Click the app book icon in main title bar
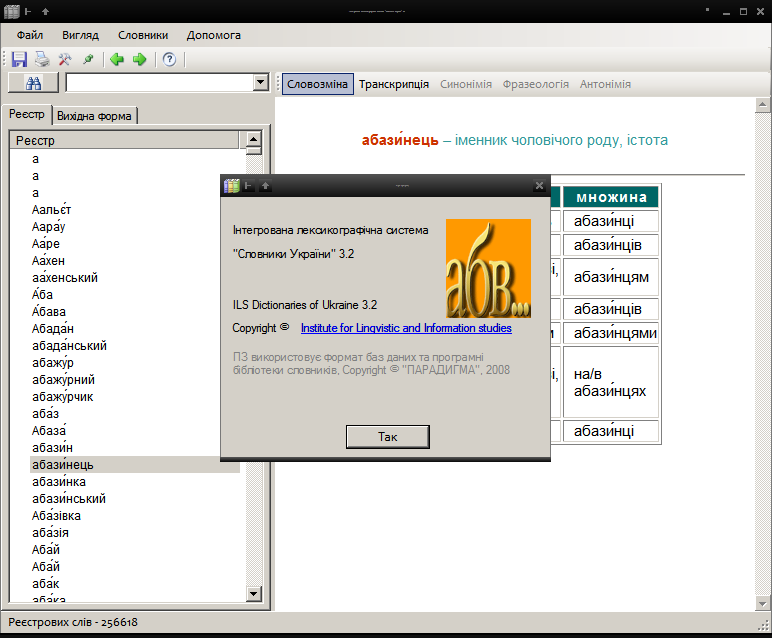The image size is (772, 638). point(11,11)
